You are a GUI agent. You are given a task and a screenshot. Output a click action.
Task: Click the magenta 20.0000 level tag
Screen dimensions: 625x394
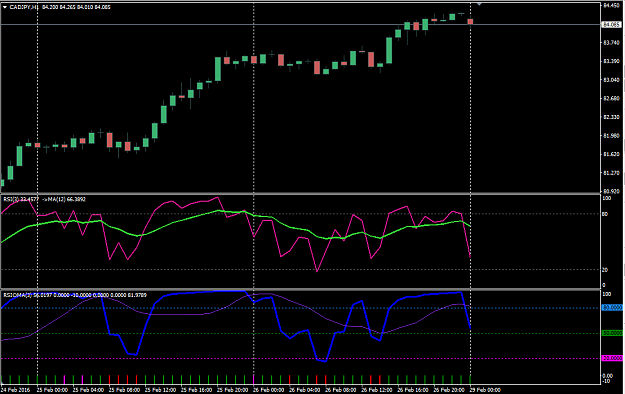(612, 359)
